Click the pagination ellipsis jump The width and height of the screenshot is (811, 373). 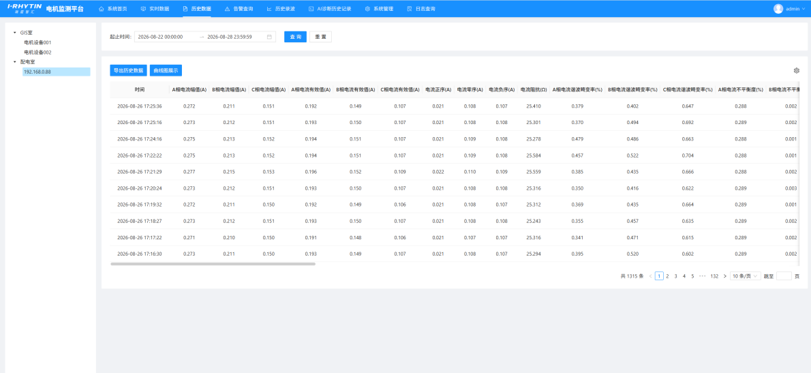point(702,276)
